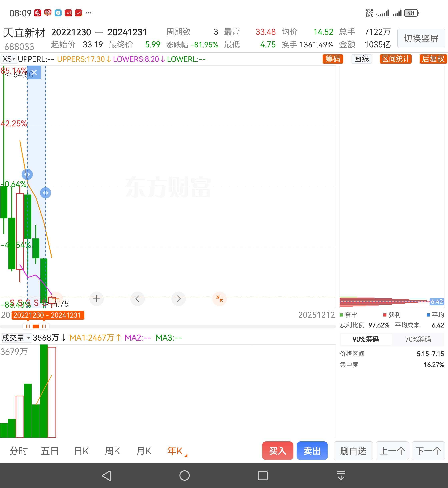
Task: Click the plus zoom-in chart icon
Action: [96, 299]
